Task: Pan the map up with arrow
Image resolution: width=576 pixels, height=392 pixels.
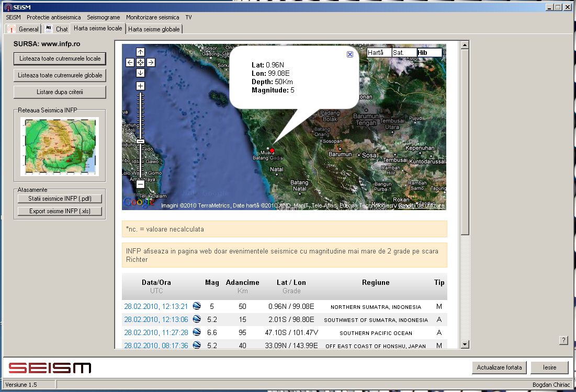Action: (140, 52)
